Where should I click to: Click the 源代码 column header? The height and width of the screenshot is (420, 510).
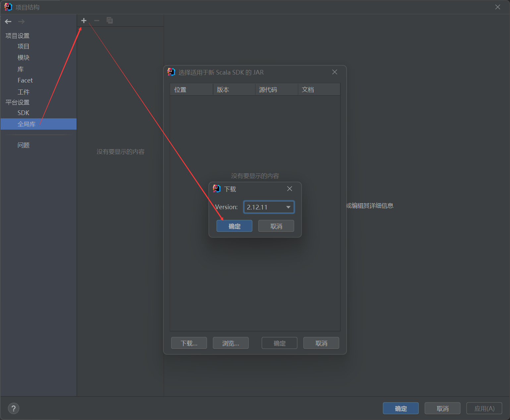click(x=277, y=90)
